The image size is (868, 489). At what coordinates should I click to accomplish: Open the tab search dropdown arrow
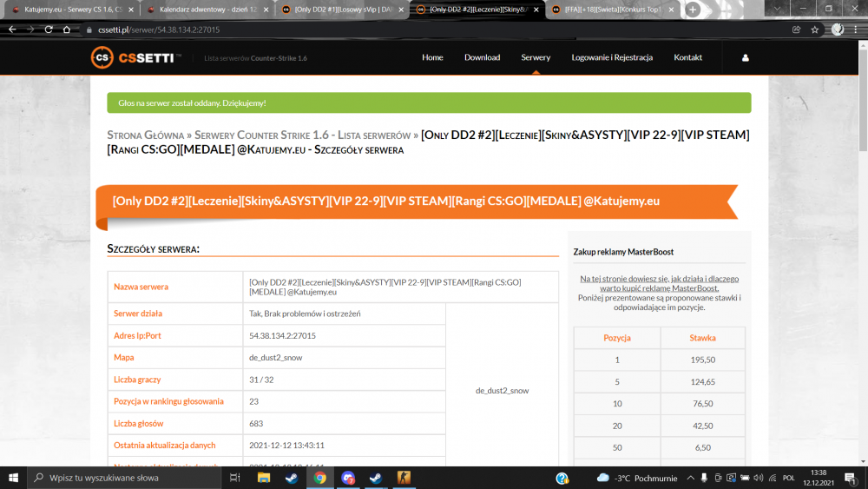click(777, 9)
